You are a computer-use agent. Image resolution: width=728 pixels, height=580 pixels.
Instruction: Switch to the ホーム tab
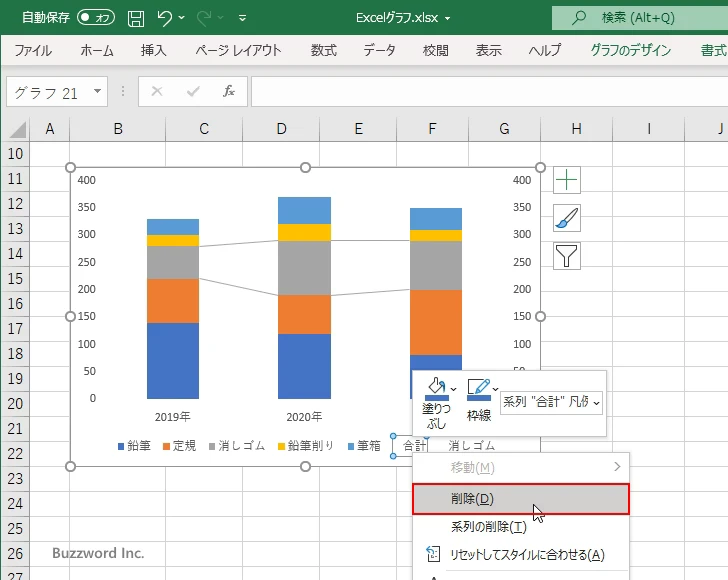point(97,50)
